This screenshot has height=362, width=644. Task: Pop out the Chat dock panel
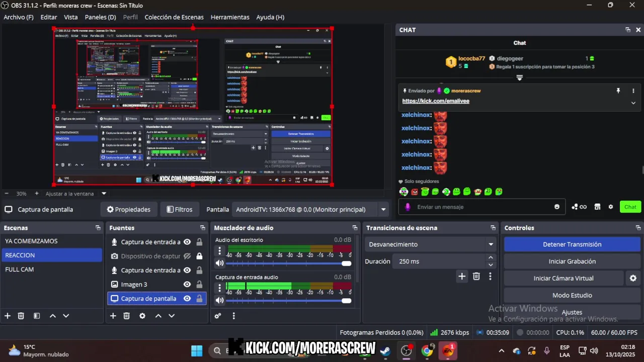628,30
